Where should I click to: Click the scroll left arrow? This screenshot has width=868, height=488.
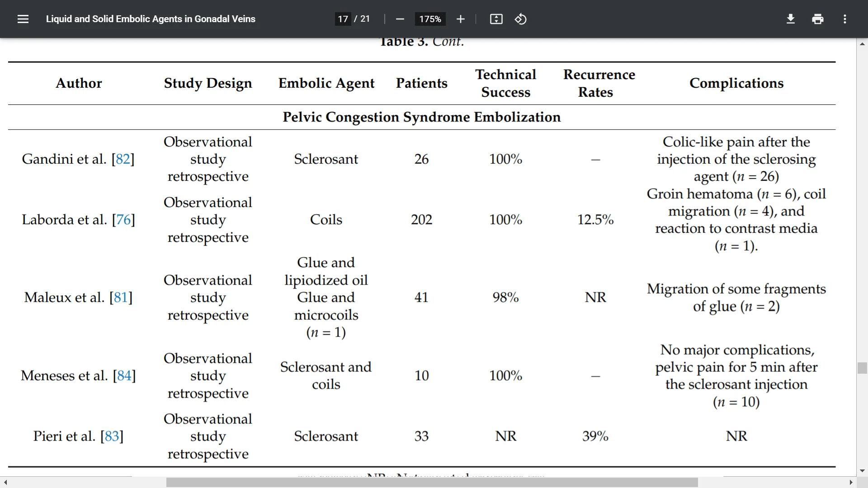click(5, 483)
